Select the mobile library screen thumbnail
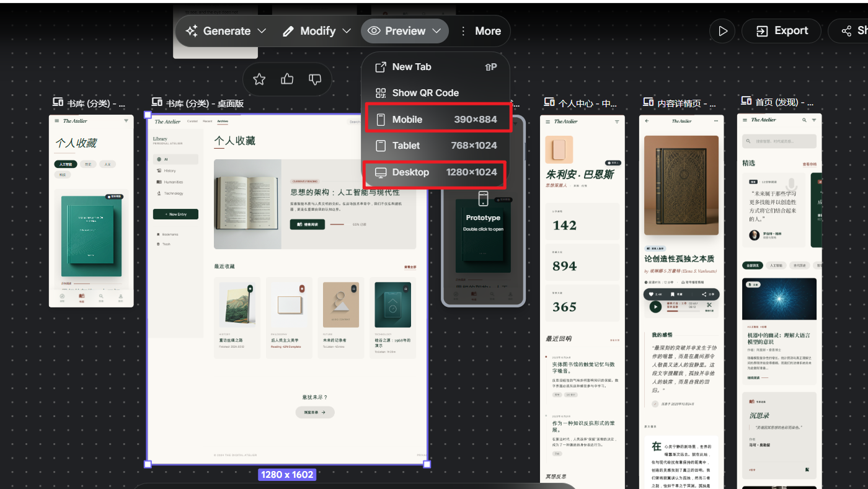This screenshot has height=489, width=868. click(x=91, y=211)
